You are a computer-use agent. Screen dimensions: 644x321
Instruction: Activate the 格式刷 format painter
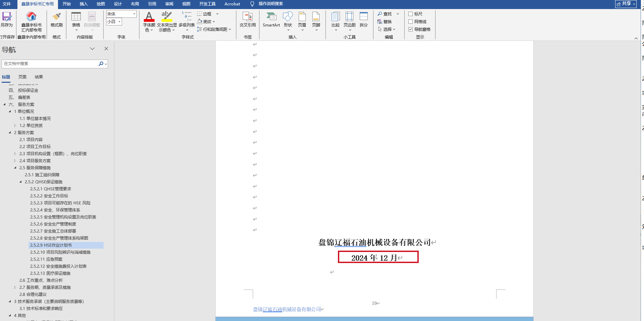coord(57,19)
